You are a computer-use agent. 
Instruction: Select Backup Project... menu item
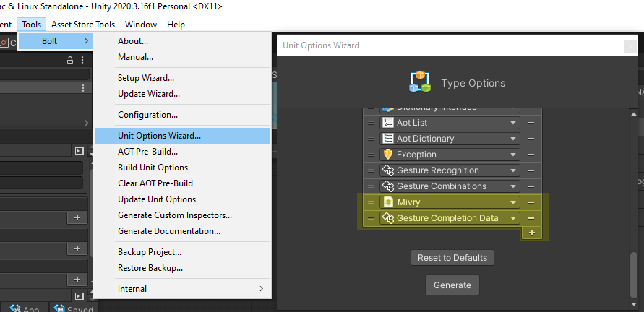click(181, 252)
